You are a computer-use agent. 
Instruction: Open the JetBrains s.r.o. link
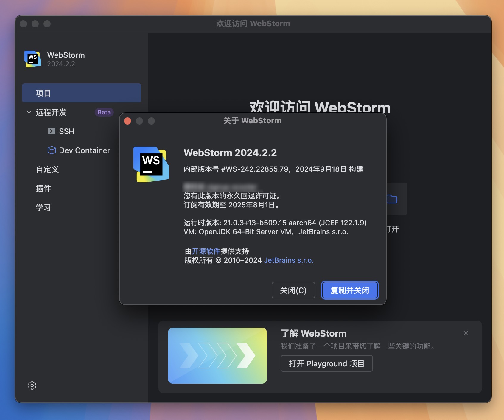pos(289,260)
